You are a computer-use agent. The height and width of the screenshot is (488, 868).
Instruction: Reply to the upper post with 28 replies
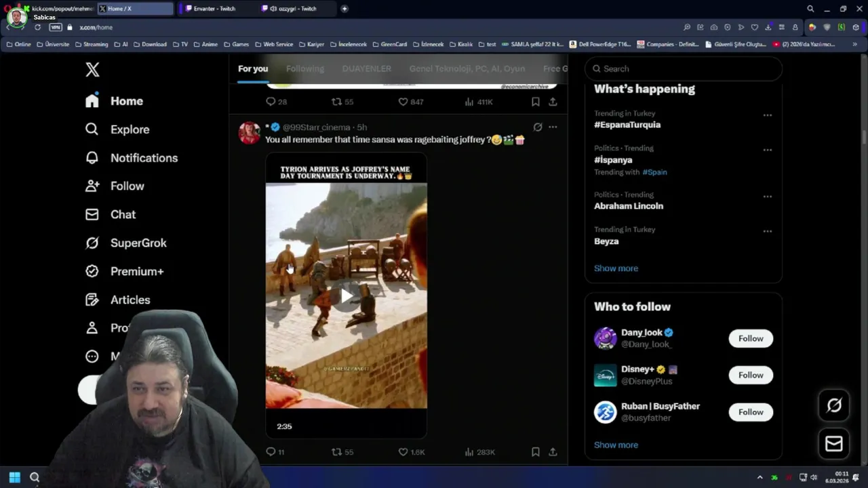pyautogui.click(x=276, y=102)
